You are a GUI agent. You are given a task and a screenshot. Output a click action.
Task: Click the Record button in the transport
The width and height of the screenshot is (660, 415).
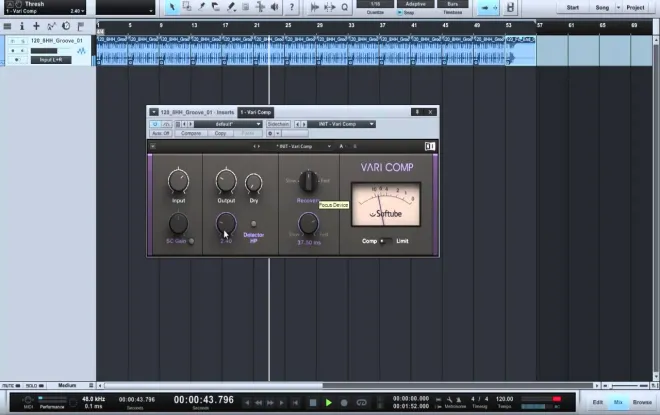tap(344, 403)
